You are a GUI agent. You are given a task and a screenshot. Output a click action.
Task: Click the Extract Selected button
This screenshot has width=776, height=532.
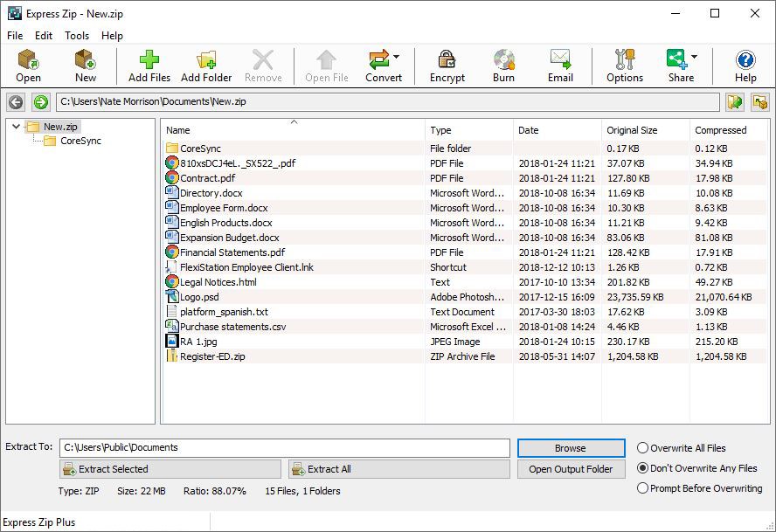[170, 469]
